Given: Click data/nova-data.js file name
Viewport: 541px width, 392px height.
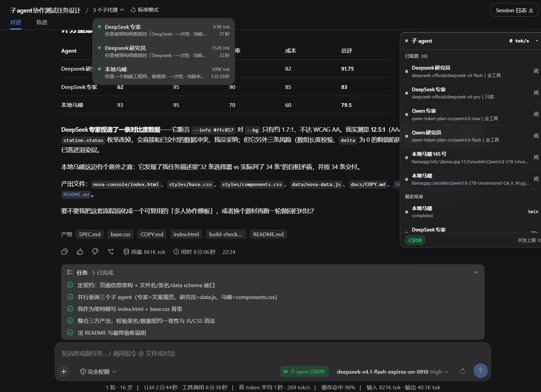Looking at the screenshot, I should tap(316, 184).
